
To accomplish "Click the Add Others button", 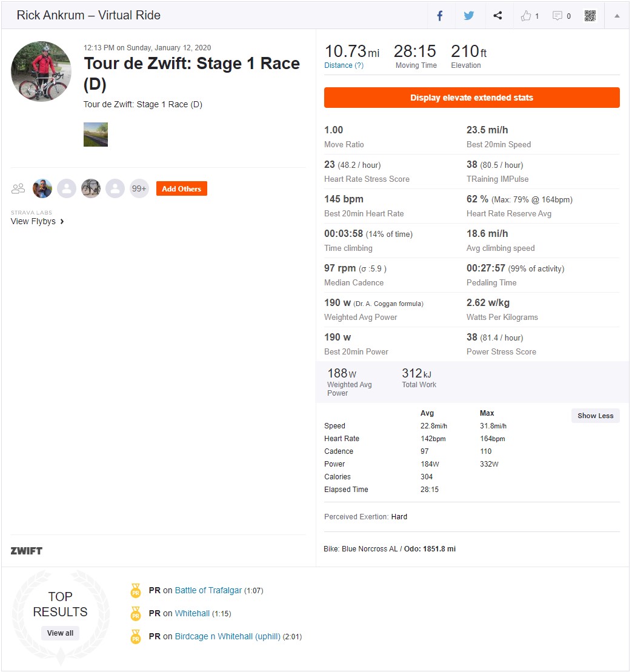I will tap(182, 188).
